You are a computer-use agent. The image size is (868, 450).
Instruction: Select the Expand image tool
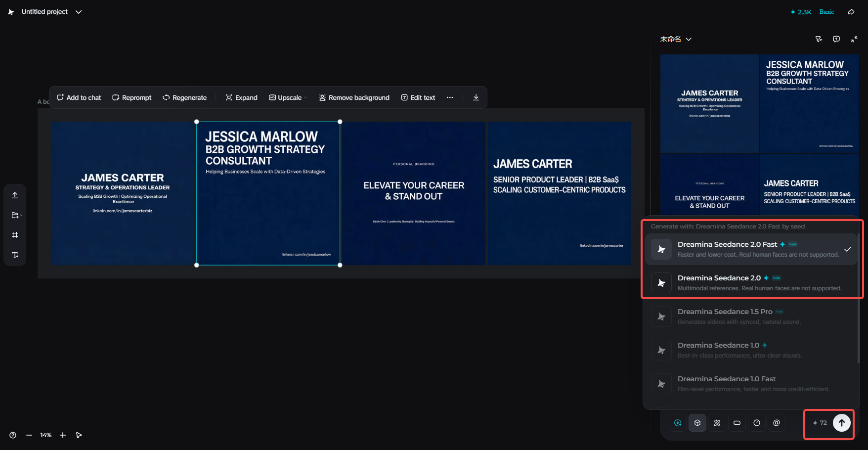pyautogui.click(x=242, y=97)
